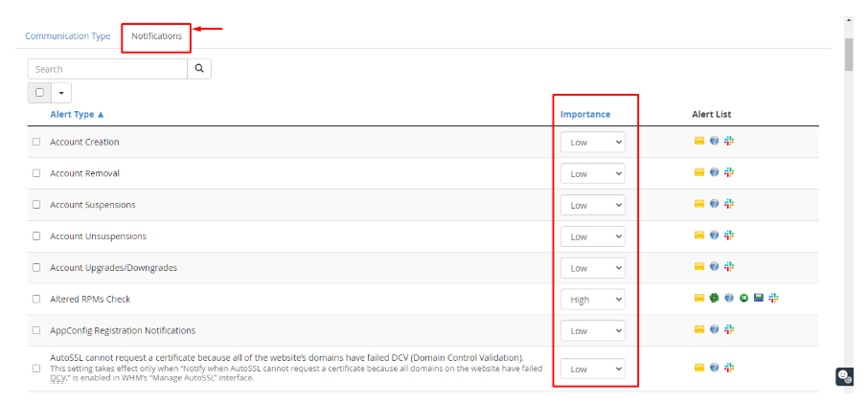Image resolution: width=868 pixels, height=403 pixels.
Task: Click the green ICQ flower icon for Altered RPMs Check
Action: pos(714,299)
